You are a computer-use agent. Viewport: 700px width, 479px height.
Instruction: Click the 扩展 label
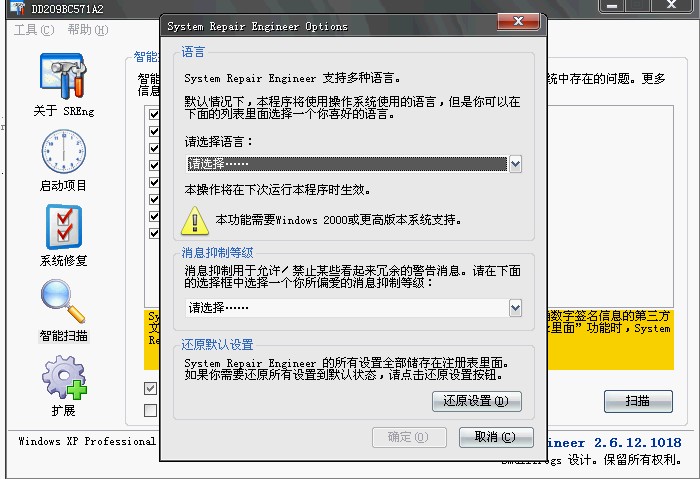click(63, 410)
